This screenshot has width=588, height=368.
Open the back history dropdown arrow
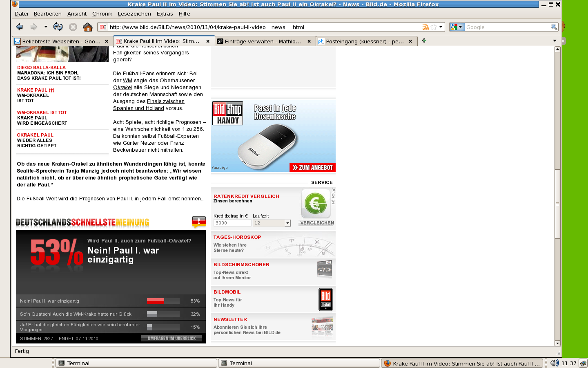click(x=46, y=27)
